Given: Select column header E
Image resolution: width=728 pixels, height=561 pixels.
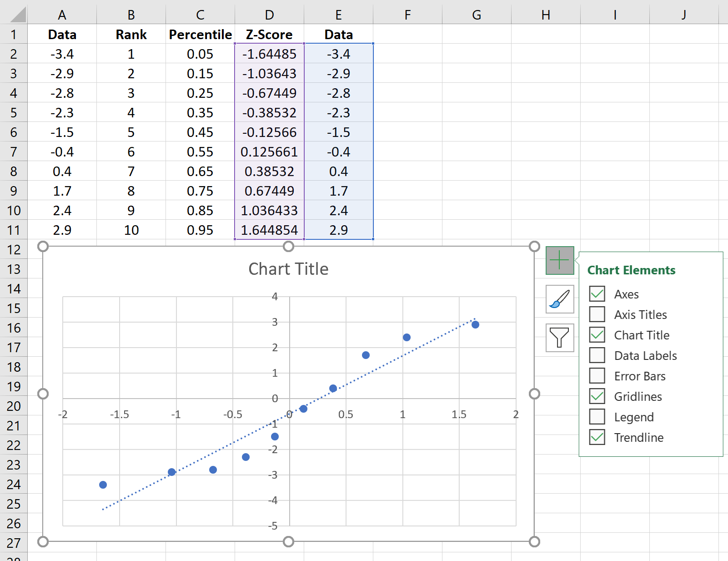Looking at the screenshot, I should [x=338, y=14].
